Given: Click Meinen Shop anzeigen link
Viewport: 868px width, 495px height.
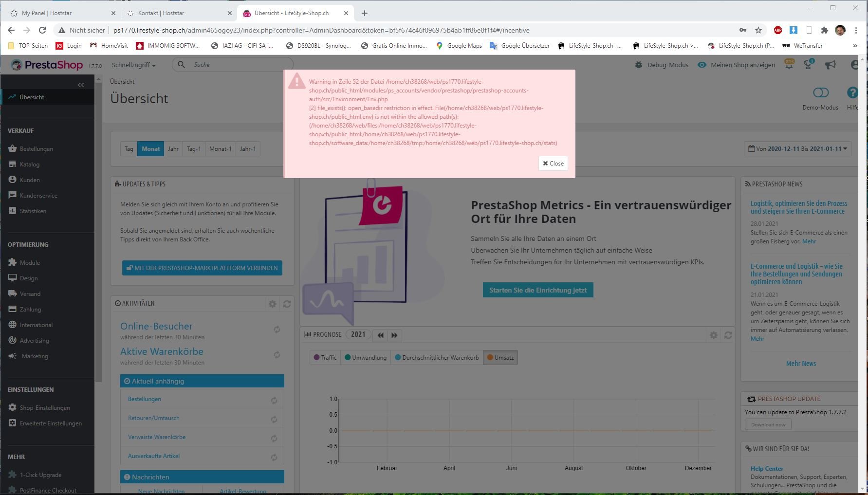Looking at the screenshot, I should [736, 65].
